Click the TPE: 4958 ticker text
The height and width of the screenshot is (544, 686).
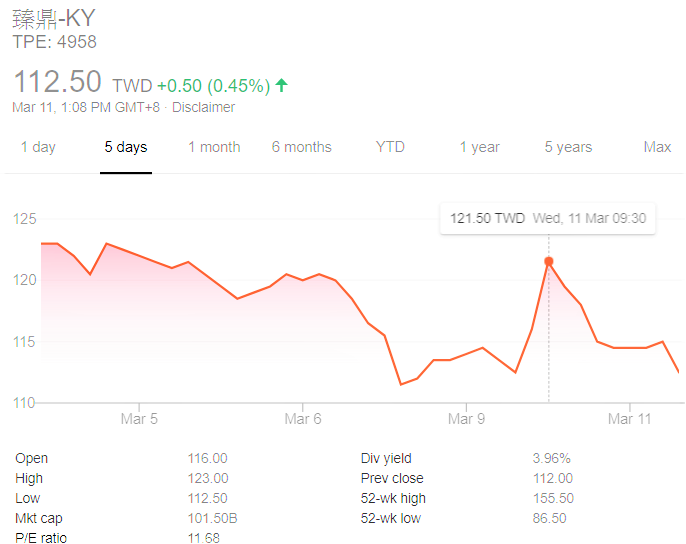[54, 42]
